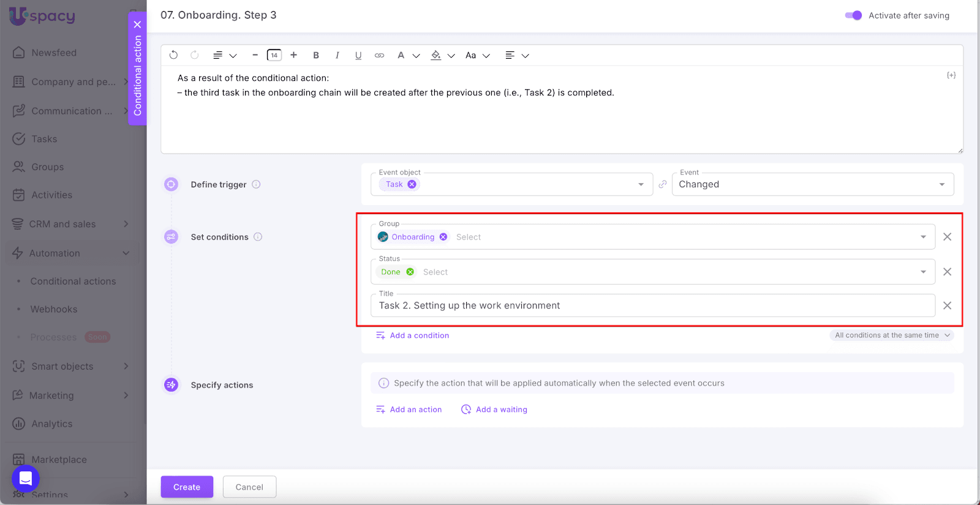The height and width of the screenshot is (505, 980).
Task: Click the Create button
Action: (x=187, y=487)
